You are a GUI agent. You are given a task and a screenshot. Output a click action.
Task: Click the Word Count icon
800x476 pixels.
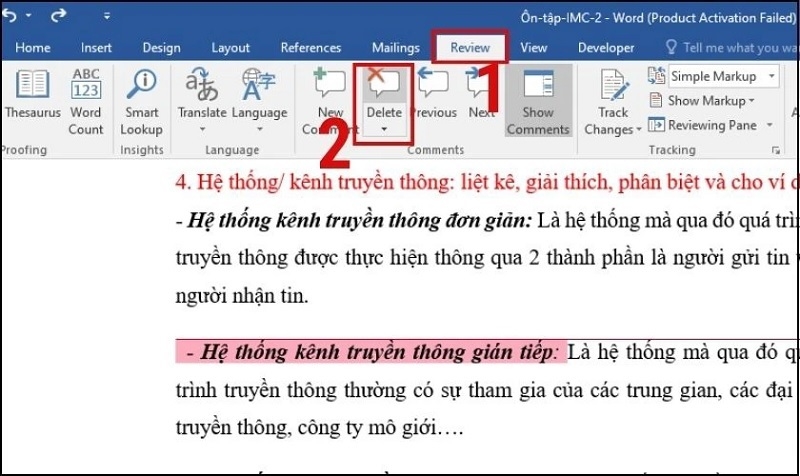point(86,96)
